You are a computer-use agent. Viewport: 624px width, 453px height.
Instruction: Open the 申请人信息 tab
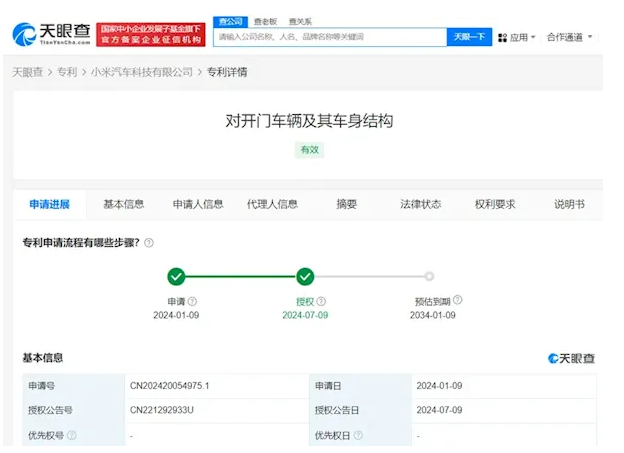(x=198, y=205)
